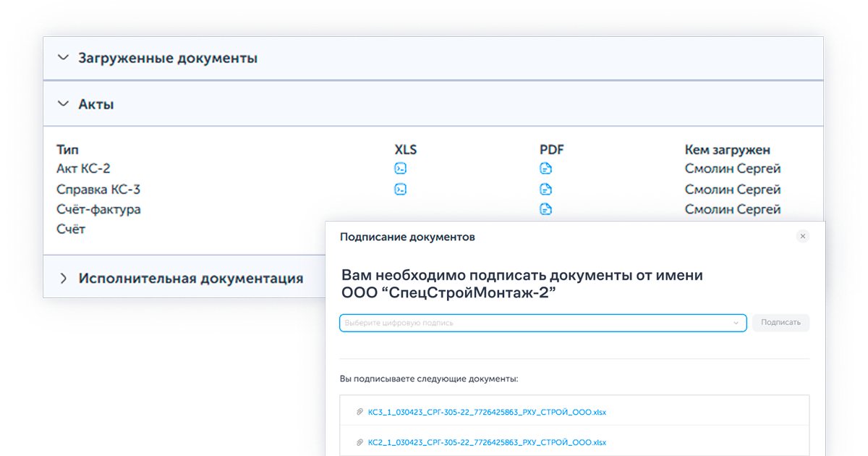Image resolution: width=868 pixels, height=456 pixels.
Task: Click the Справка КС-3 document label
Action: pyautogui.click(x=99, y=188)
